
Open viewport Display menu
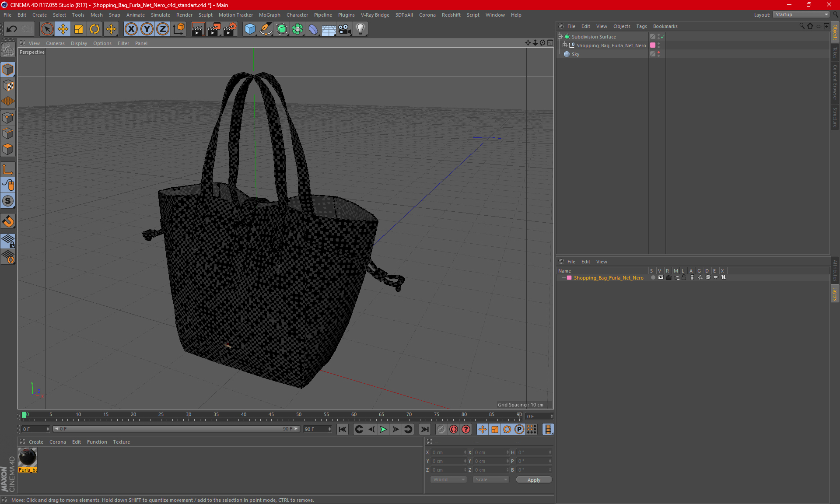79,43
